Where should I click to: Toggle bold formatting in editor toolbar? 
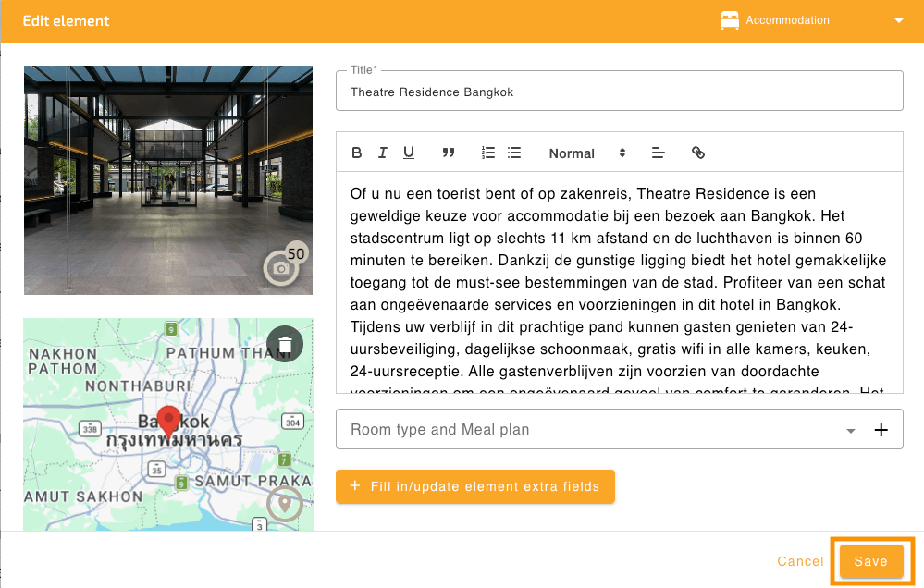[x=357, y=153]
